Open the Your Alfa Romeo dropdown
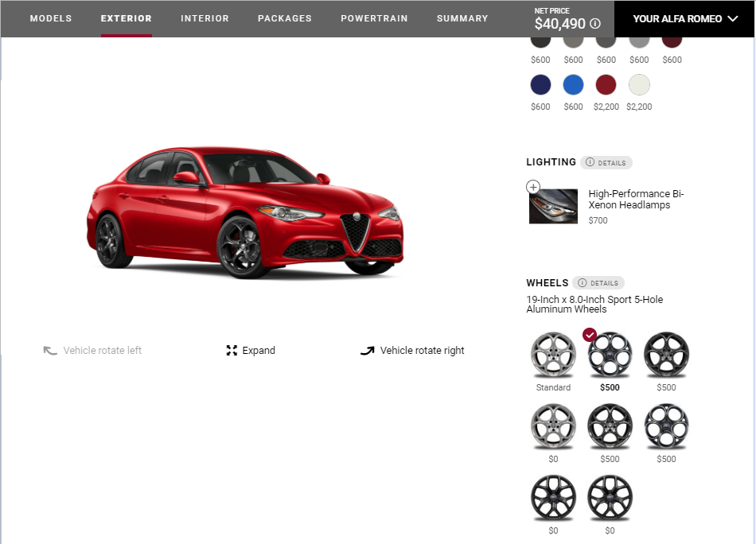This screenshot has height=544, width=756. 684,19
